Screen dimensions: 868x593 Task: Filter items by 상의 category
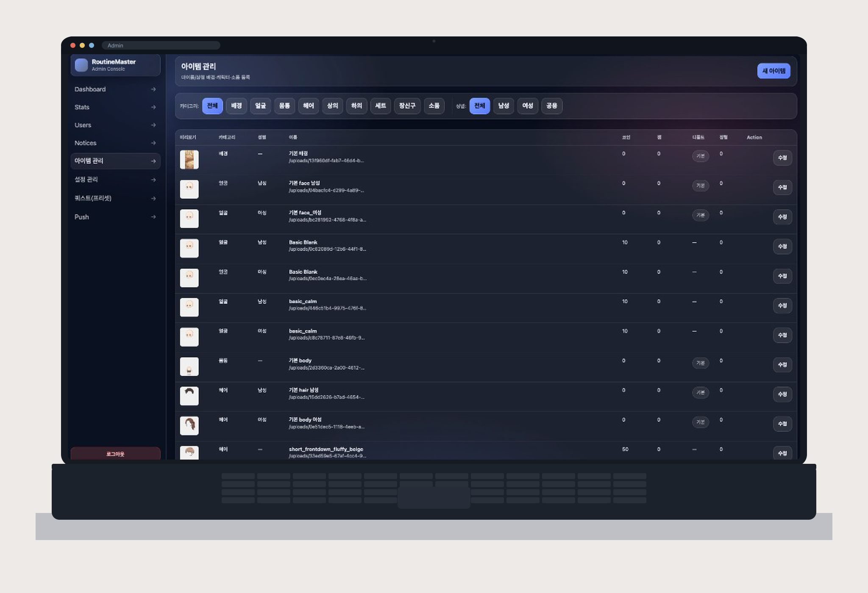tap(333, 106)
